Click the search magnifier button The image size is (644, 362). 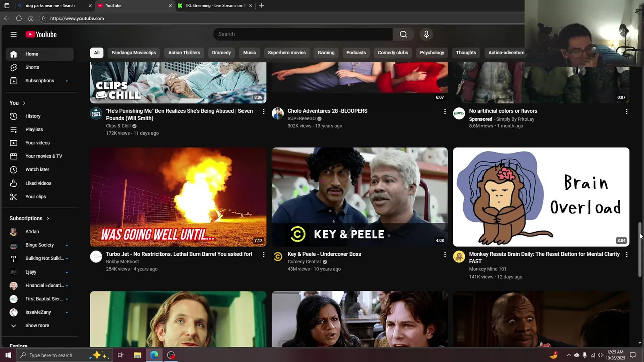point(404,34)
